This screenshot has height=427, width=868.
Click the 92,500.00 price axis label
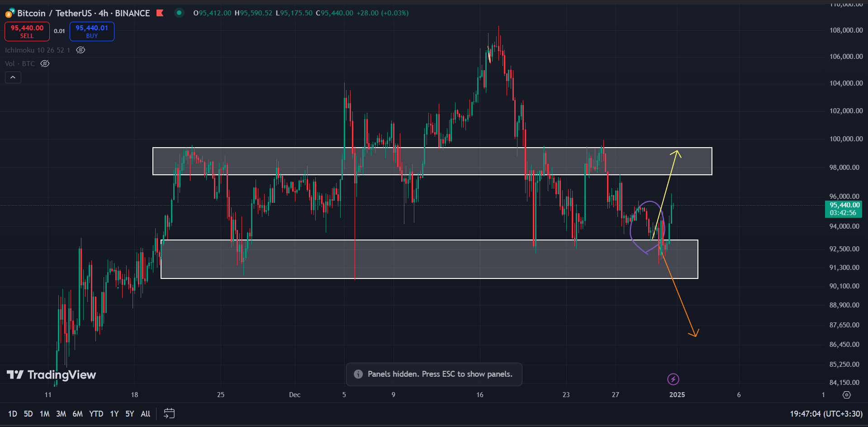[844, 249]
